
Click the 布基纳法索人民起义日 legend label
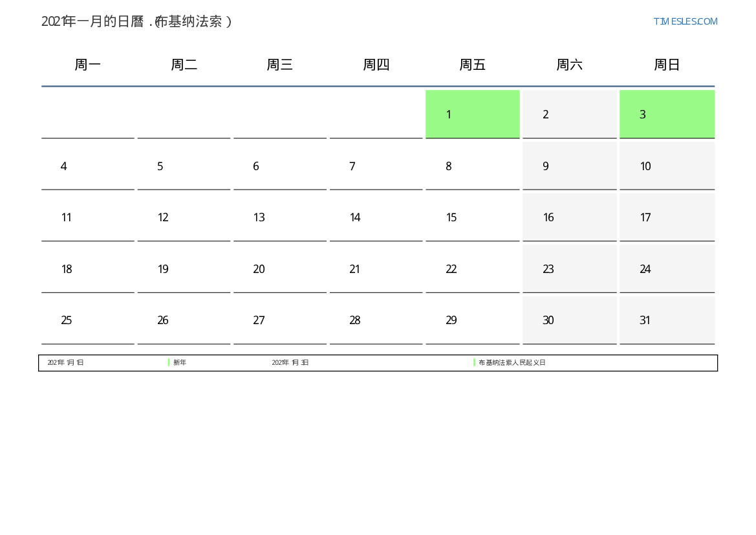(512, 363)
